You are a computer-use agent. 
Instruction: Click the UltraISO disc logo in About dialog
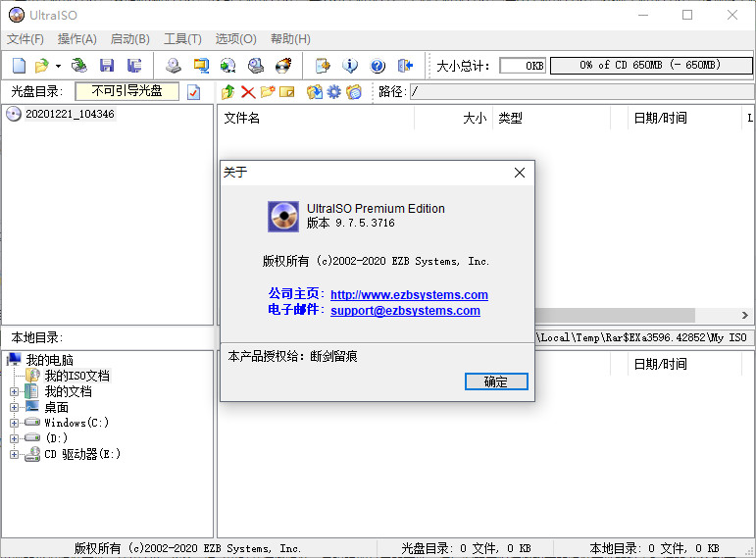click(x=283, y=217)
